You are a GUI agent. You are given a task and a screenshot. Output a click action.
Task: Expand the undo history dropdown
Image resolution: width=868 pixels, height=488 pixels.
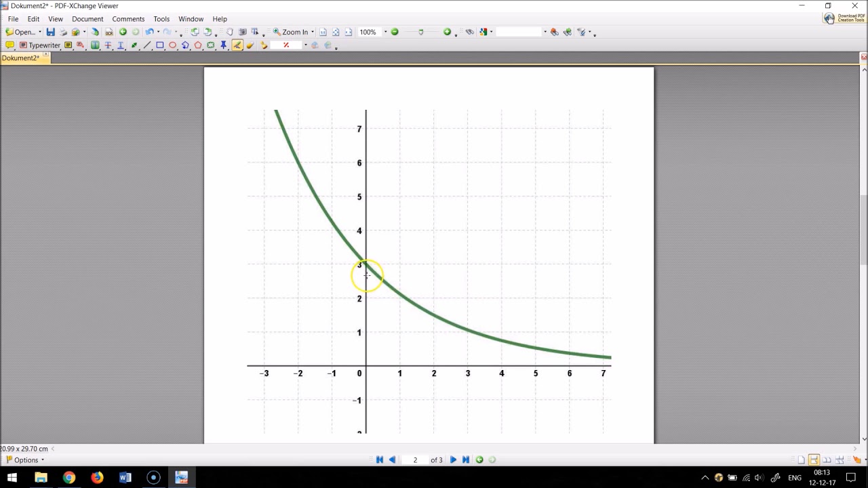tap(158, 32)
